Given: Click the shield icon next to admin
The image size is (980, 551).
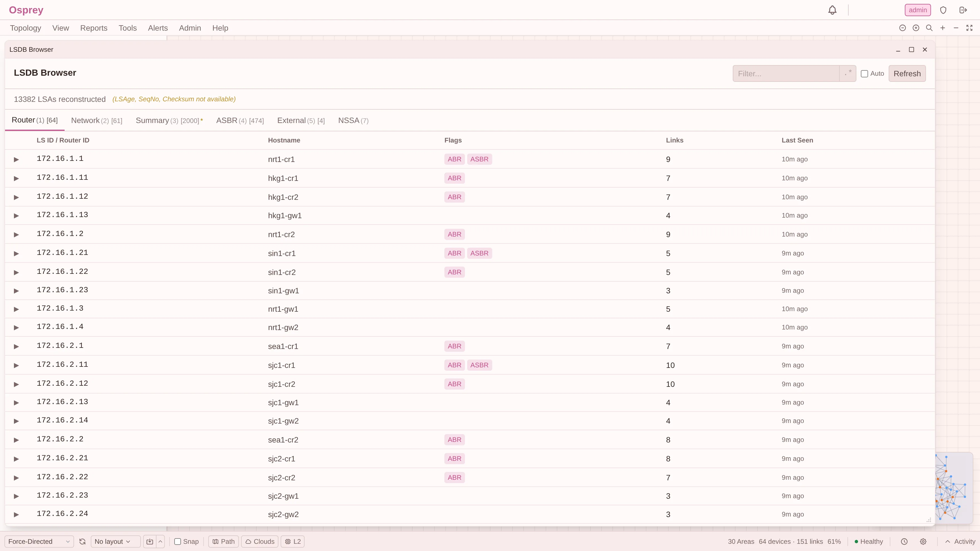Looking at the screenshot, I should coord(943,10).
